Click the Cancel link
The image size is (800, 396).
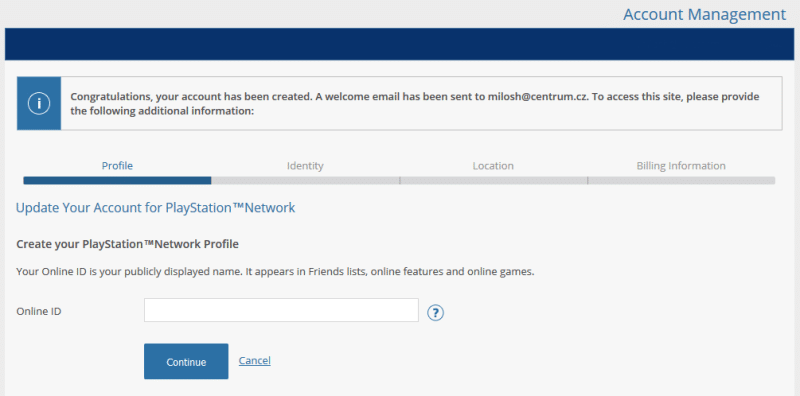(255, 361)
